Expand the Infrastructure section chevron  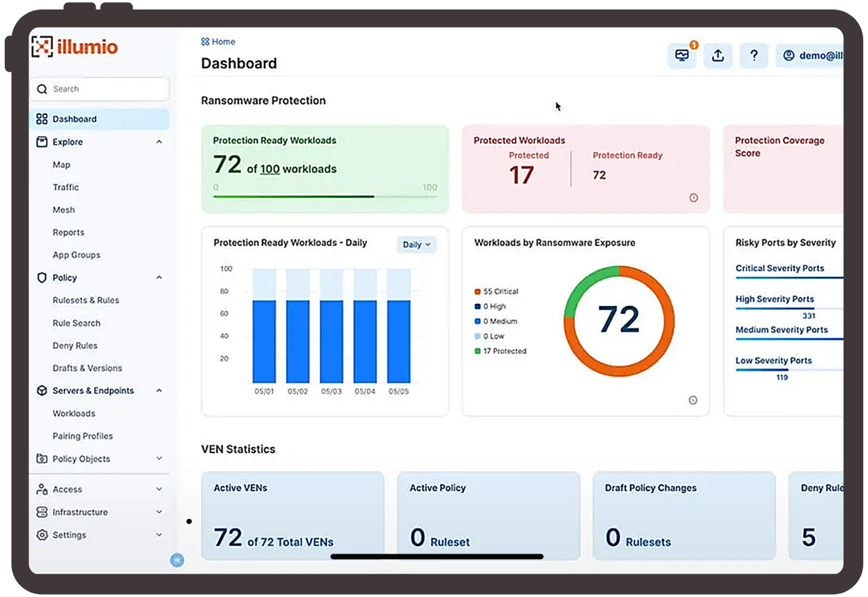(x=159, y=512)
